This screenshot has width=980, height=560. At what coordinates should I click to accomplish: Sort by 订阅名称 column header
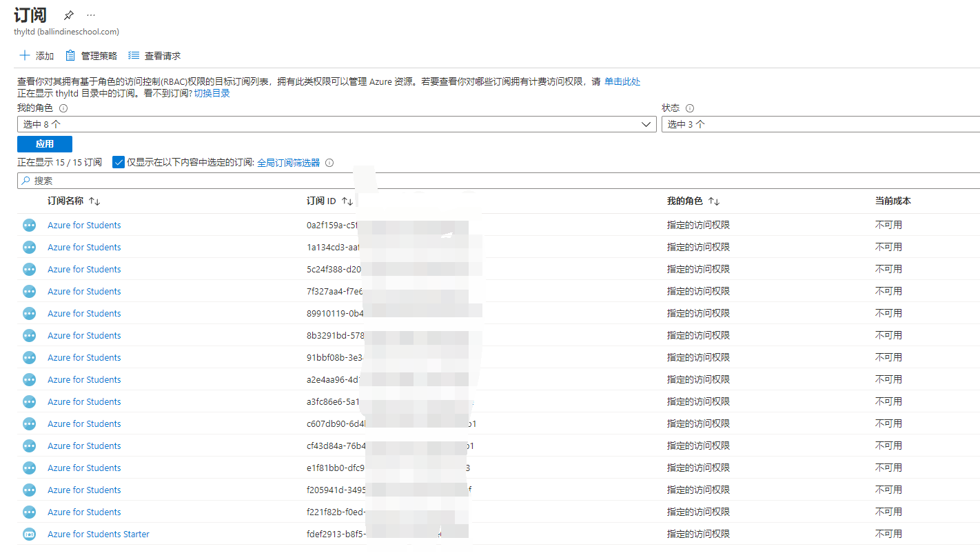(x=74, y=201)
